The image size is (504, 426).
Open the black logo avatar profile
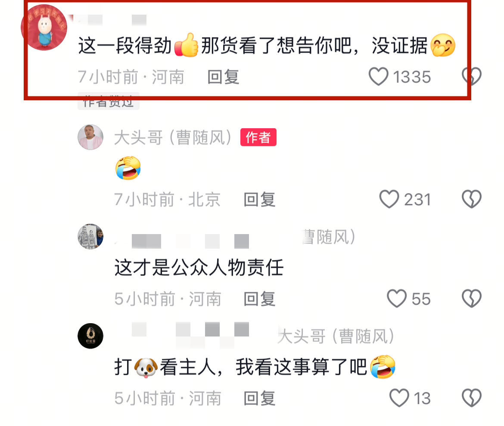pos(90,336)
